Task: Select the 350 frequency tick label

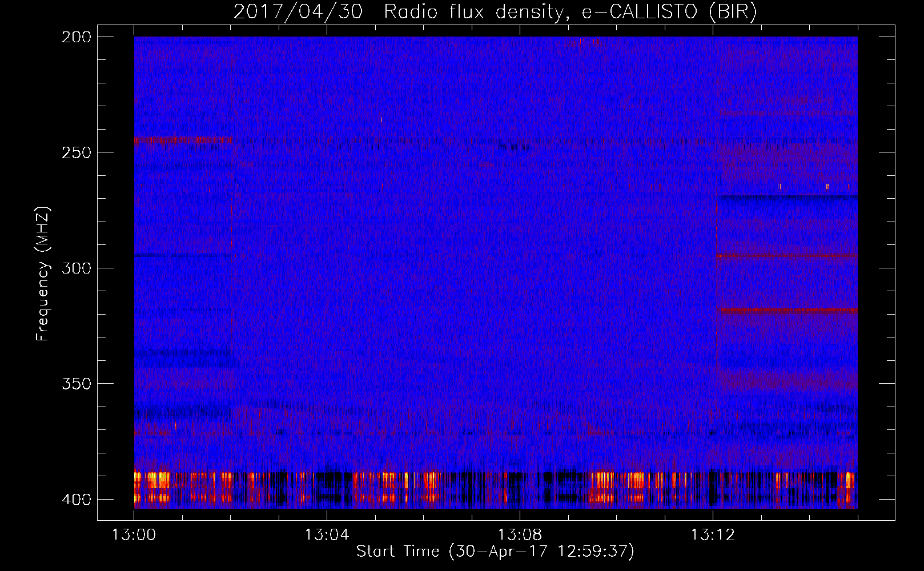Action: click(x=77, y=384)
